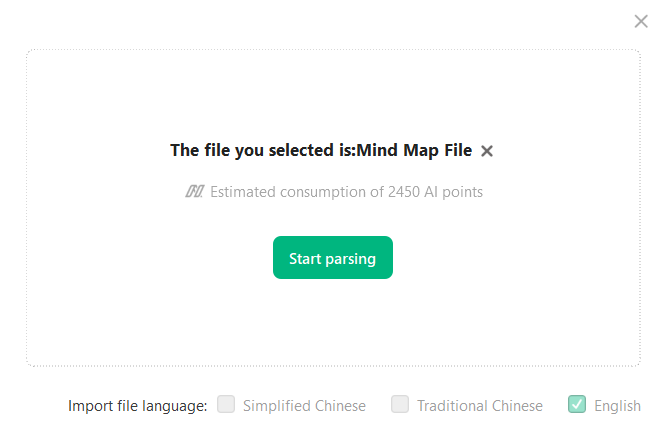Viewport: 665px width, 441px height.
Task: Click the "Traditional Chinese" label text
Action: 479,406
